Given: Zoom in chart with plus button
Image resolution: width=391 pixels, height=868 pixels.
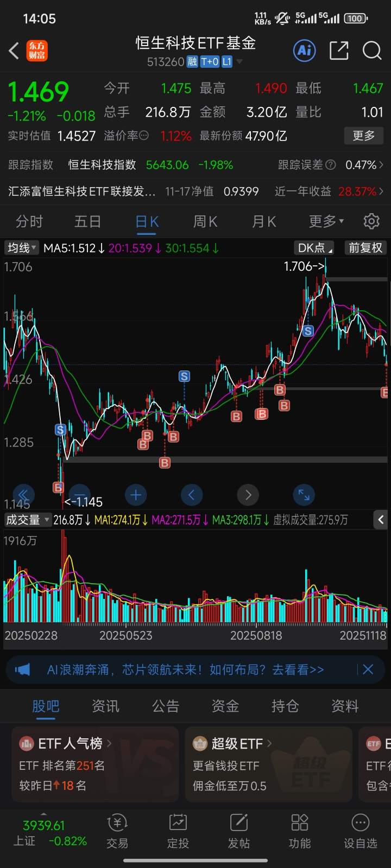Looking at the screenshot, I should (x=136, y=495).
